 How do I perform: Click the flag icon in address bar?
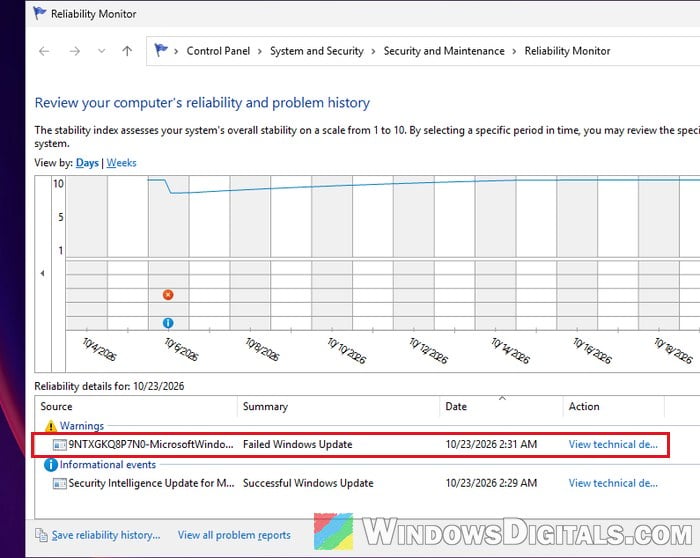coord(161,50)
